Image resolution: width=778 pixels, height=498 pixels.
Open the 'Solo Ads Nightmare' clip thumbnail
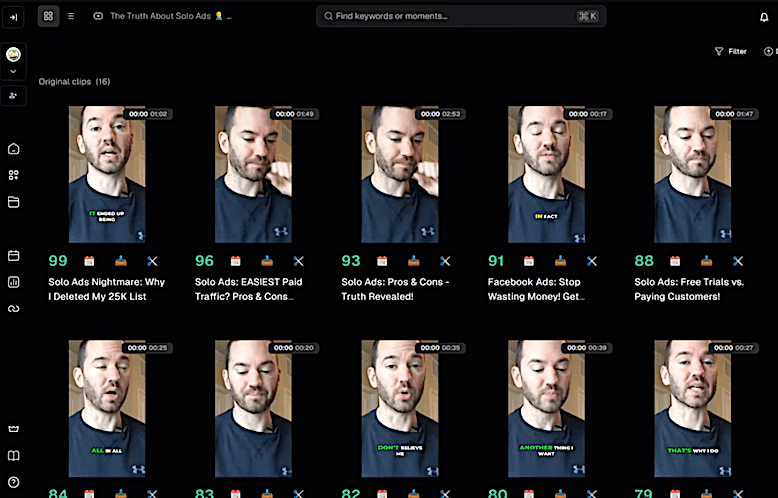107,174
